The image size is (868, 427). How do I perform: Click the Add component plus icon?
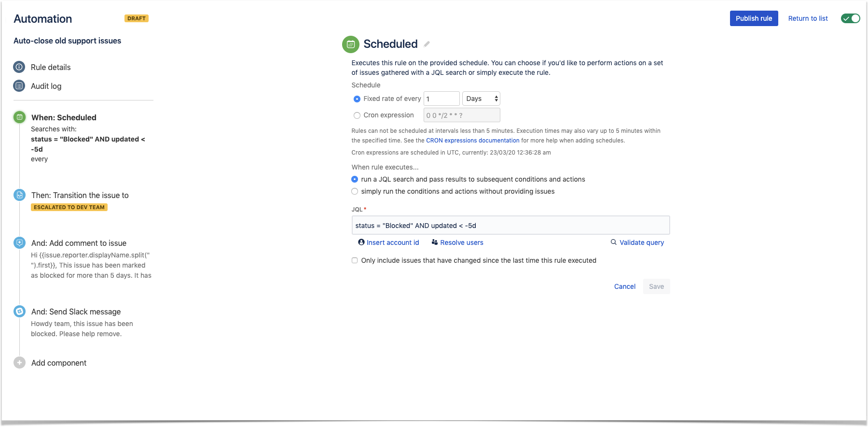[x=19, y=363]
